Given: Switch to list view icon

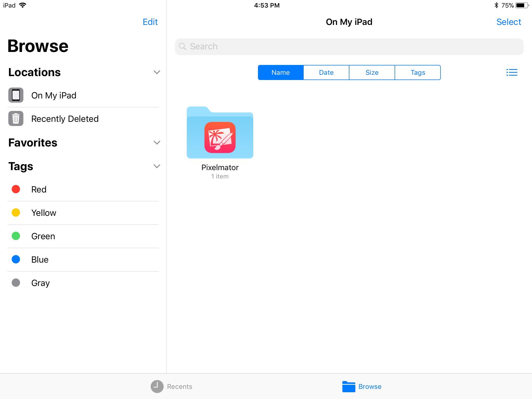Looking at the screenshot, I should 512,72.
